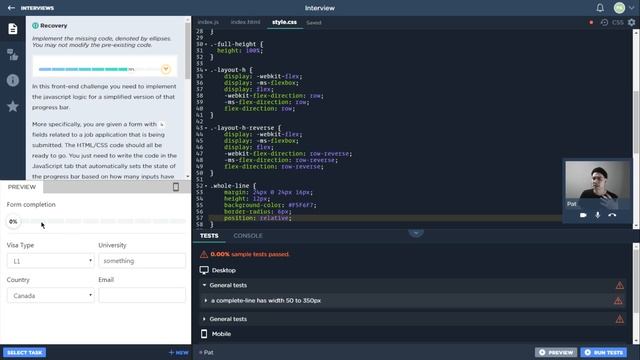Click the 0% completion badge
This screenshot has width=640, height=360.
click(x=13, y=222)
